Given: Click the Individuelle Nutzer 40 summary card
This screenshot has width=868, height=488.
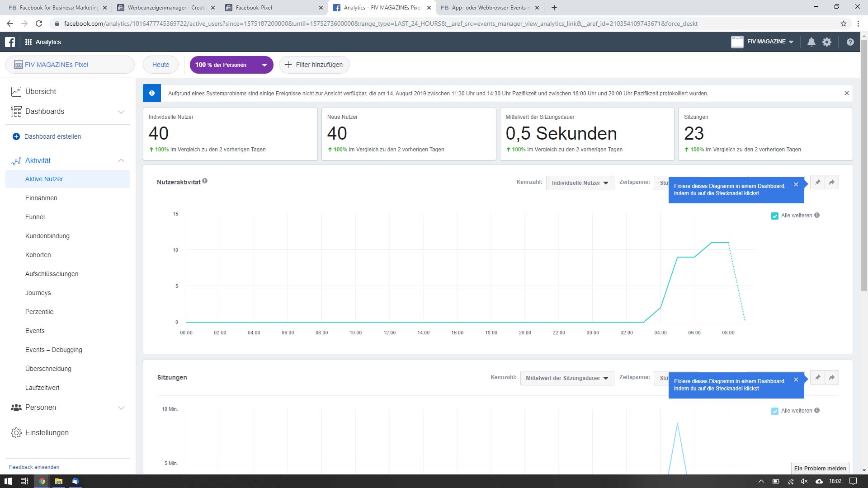Looking at the screenshot, I should tap(230, 134).
